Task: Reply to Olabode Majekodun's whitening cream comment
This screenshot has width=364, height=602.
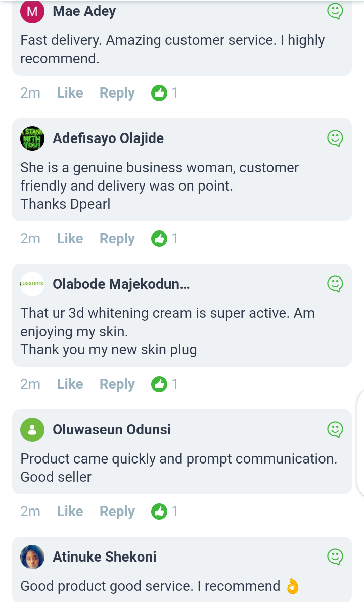Action: pos(117,384)
